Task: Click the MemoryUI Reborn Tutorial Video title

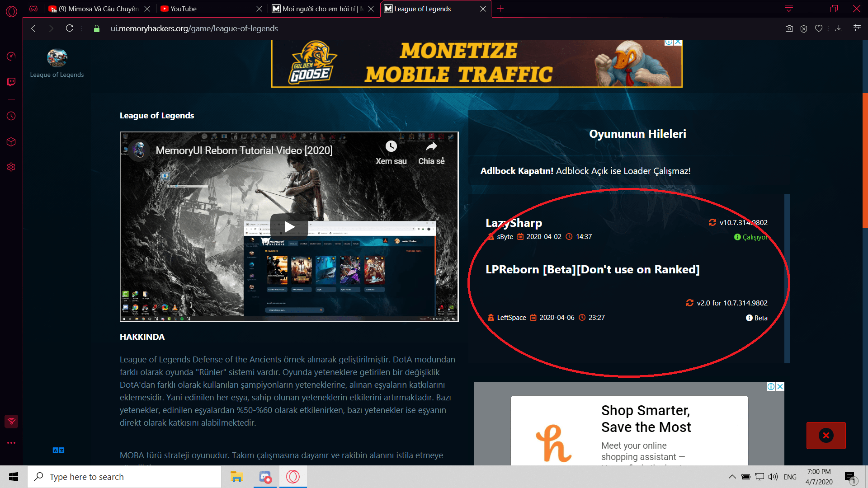Action: pos(244,150)
